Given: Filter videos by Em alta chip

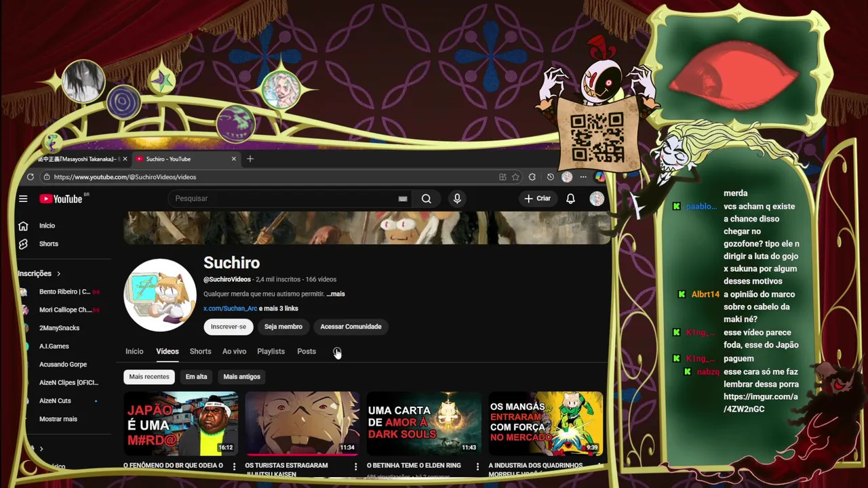Looking at the screenshot, I should click(196, 377).
